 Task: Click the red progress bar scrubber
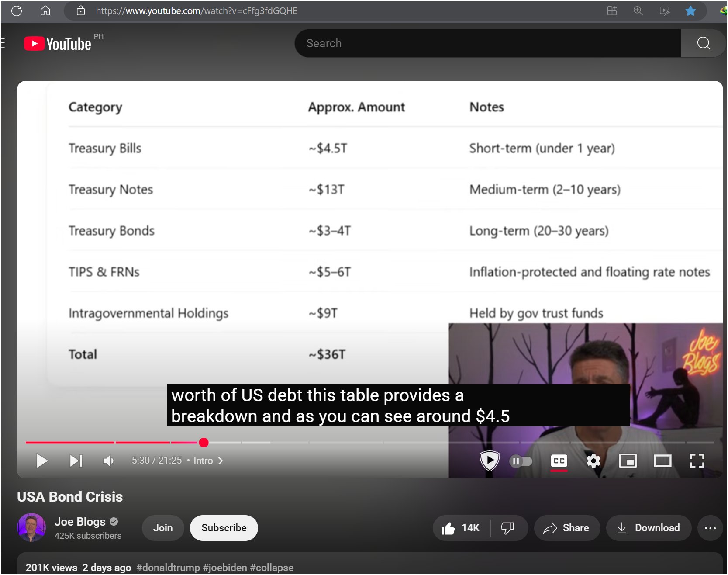coord(204,443)
